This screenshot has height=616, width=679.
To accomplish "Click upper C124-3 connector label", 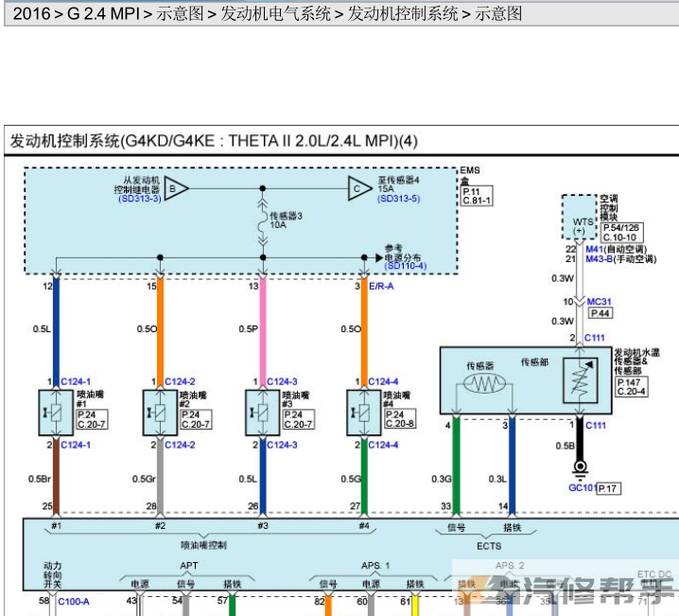I will coord(282,381).
